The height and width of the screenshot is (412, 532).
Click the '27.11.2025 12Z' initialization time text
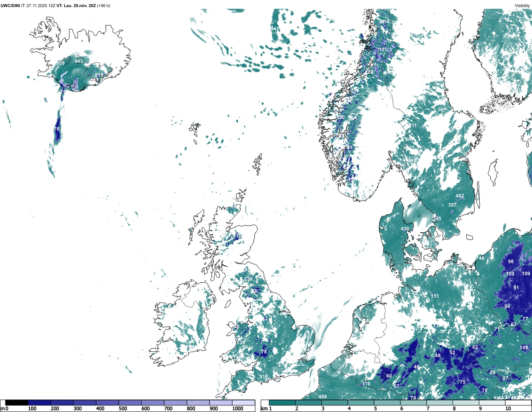(41, 5)
